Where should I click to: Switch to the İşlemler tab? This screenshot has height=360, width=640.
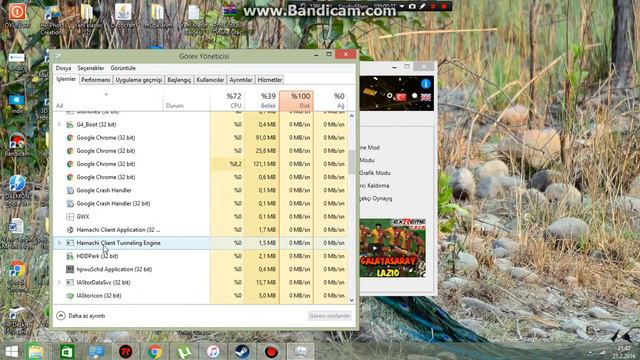66,79
